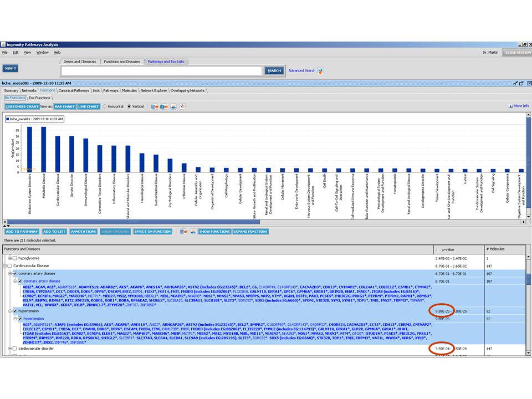Check the hypoglycemia checkbox
The width and height of the screenshot is (532, 399).
[x=14, y=258]
